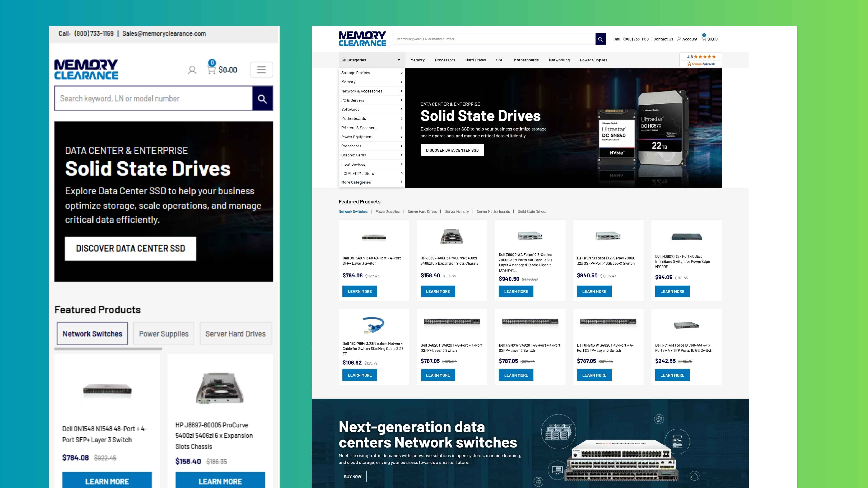Click desktop Discover Data Center SSD button

point(452,150)
